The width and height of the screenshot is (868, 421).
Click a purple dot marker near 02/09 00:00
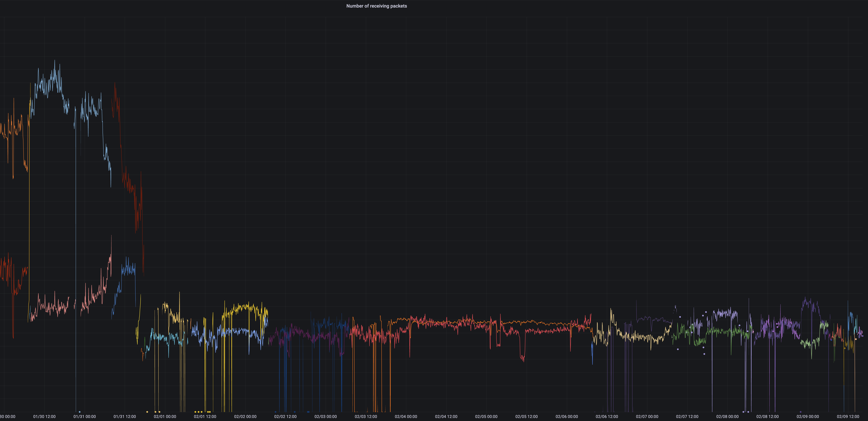pyautogui.click(x=801, y=412)
